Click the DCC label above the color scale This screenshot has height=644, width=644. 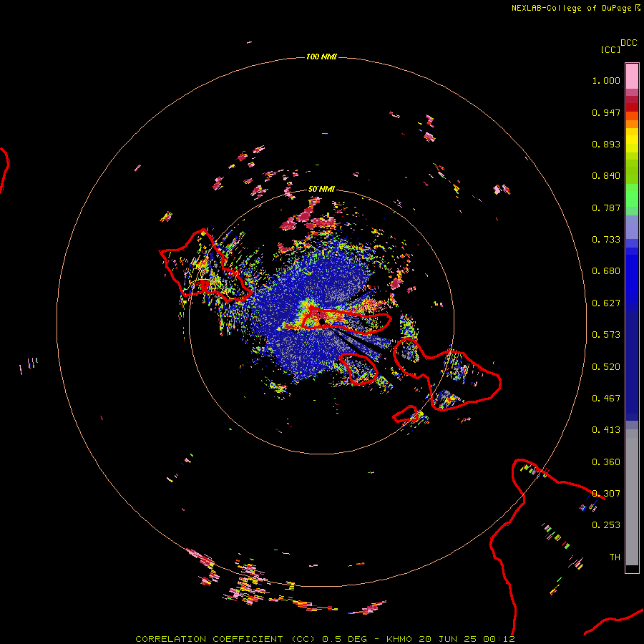tap(629, 43)
